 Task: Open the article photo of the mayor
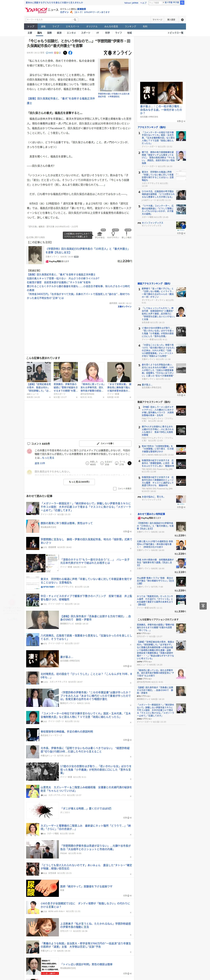[114, 75]
